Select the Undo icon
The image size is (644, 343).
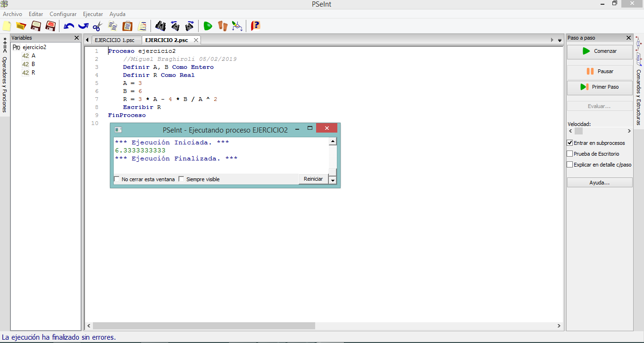pos(69,26)
